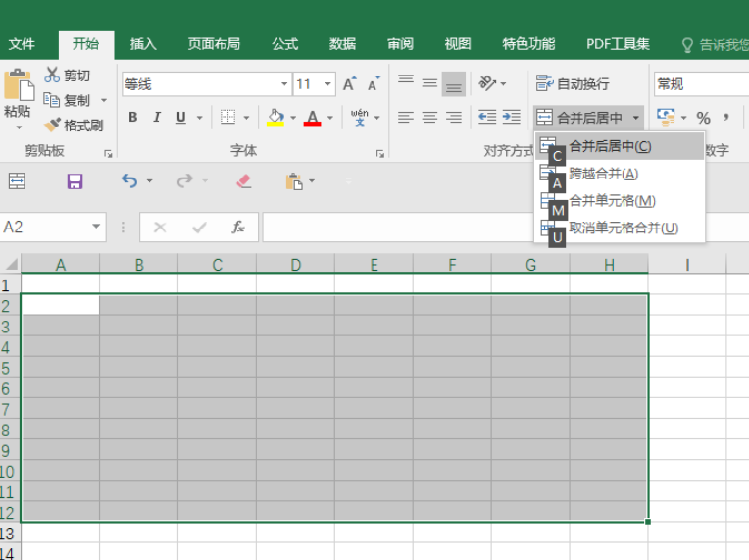This screenshot has width=749, height=560.
Task: Click increase indent icon
Action: tap(511, 117)
